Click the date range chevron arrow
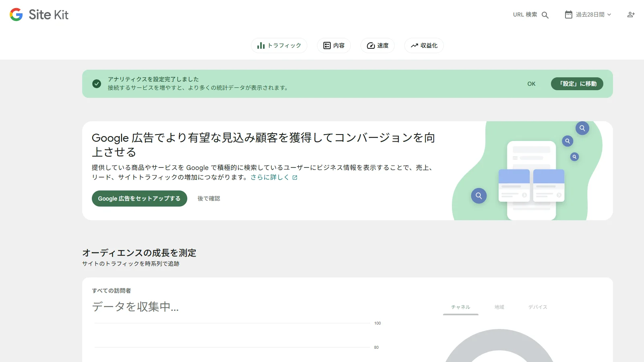Screen dimensions: 644x362 [609, 15]
